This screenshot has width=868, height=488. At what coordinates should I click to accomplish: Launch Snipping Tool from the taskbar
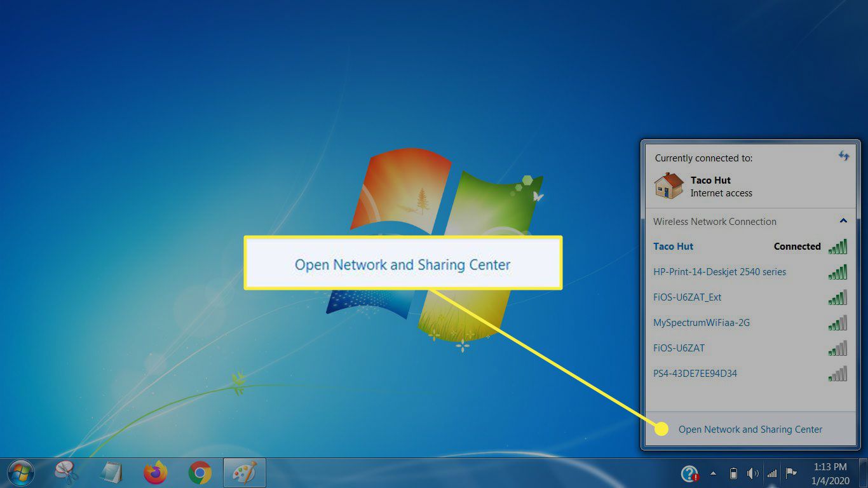point(66,473)
